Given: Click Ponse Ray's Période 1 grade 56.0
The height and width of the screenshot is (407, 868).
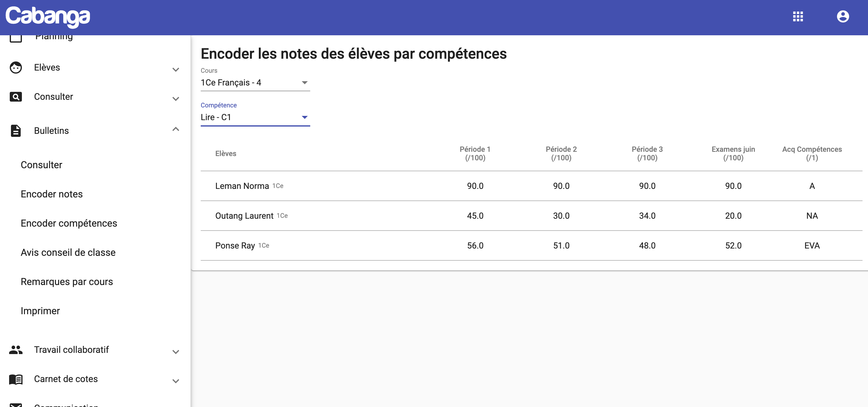Looking at the screenshot, I should click(475, 245).
